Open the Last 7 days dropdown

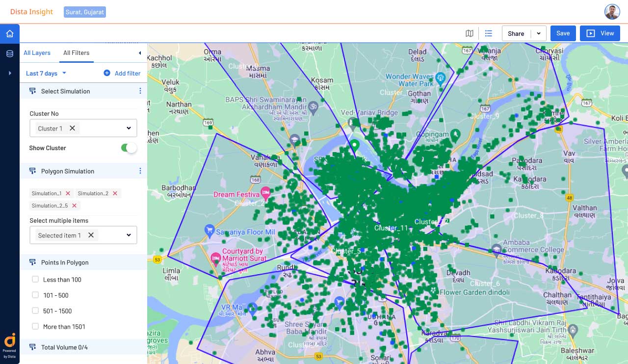[x=46, y=74]
